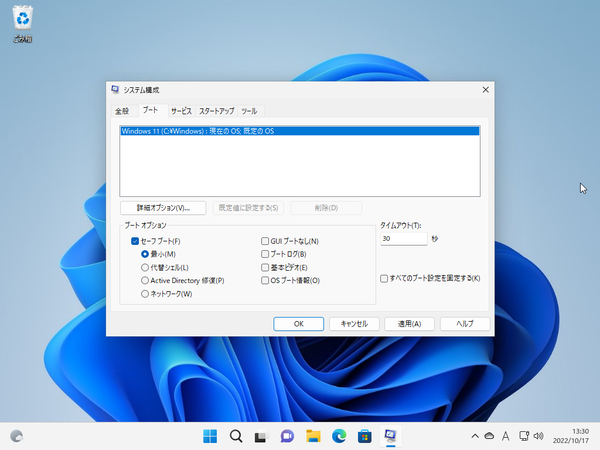Image resolution: width=600 pixels, height=450 pixels.
Task: Select the ネットワーク(W) radio button
Action: [x=145, y=294]
